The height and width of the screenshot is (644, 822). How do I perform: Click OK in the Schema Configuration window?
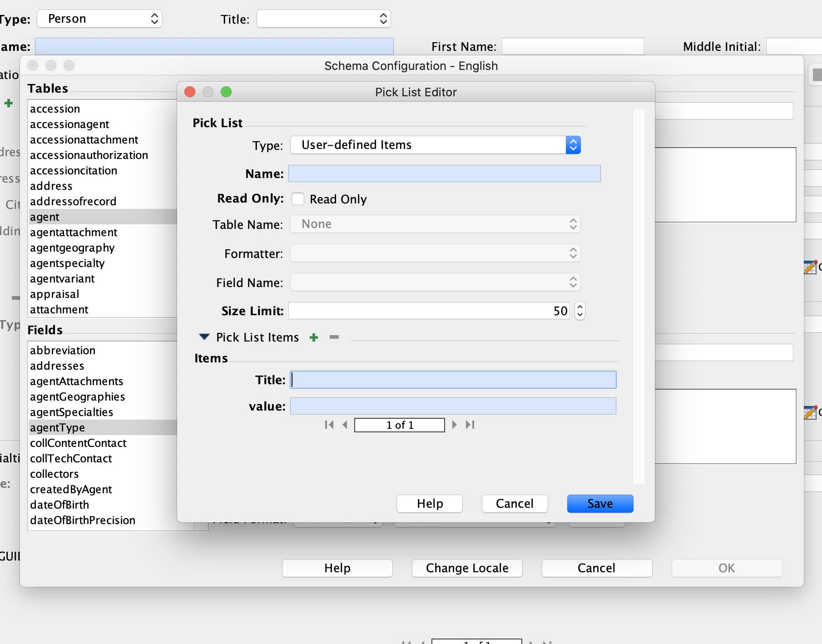(x=726, y=568)
